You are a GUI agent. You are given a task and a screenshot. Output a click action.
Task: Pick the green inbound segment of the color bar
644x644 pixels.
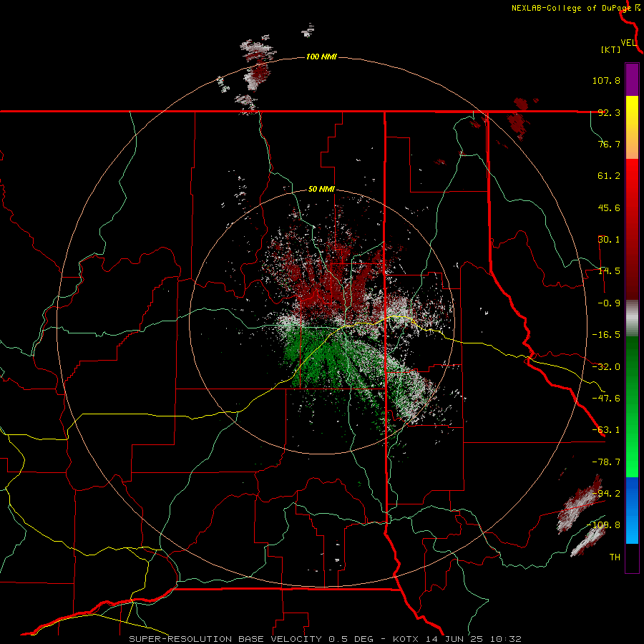pos(632,406)
